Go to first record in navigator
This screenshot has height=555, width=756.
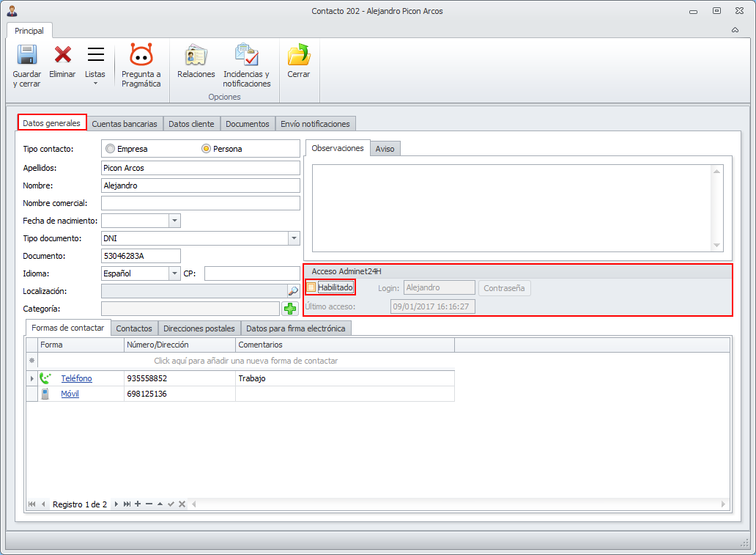point(31,504)
